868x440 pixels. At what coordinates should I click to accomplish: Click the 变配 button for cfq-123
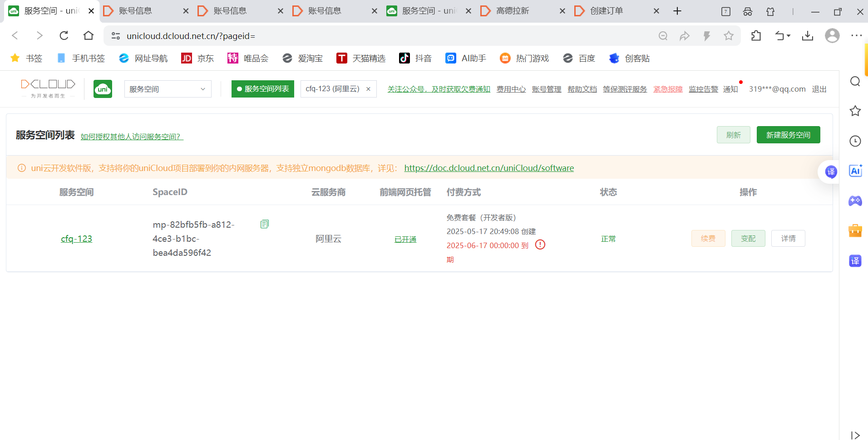click(748, 238)
